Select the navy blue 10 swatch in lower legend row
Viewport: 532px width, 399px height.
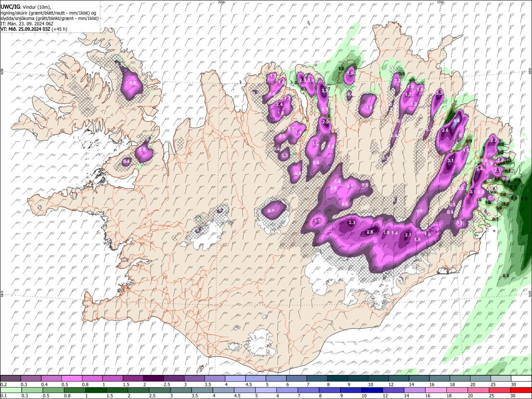tap(372, 390)
